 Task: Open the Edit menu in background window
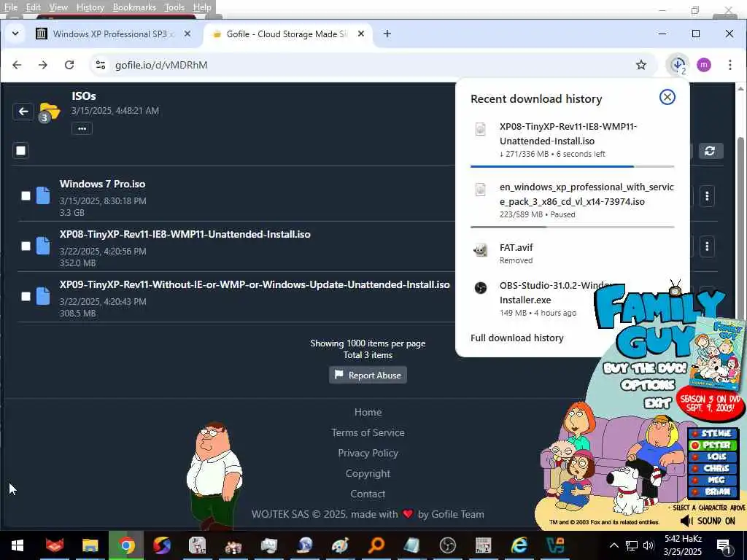tap(33, 7)
